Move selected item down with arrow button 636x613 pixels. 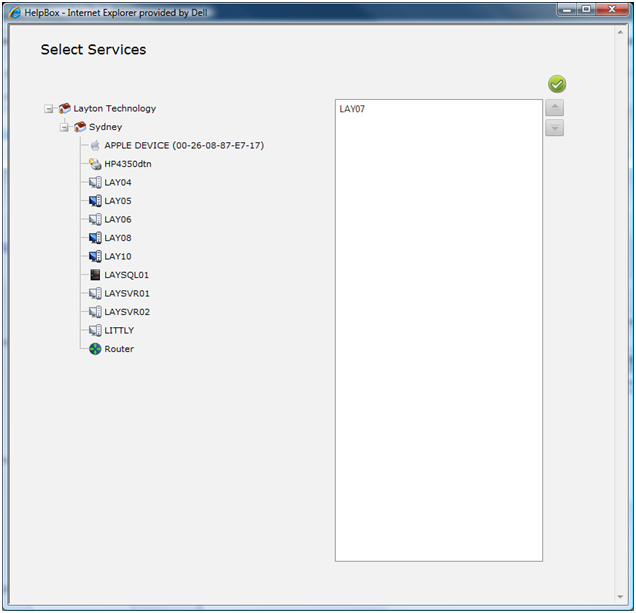[x=554, y=128]
